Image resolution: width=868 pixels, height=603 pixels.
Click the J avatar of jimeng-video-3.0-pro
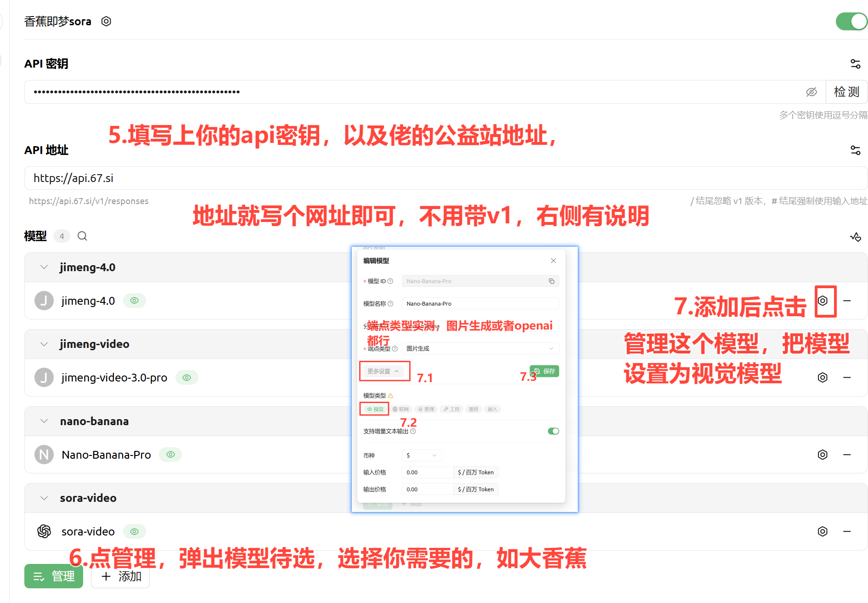point(44,377)
